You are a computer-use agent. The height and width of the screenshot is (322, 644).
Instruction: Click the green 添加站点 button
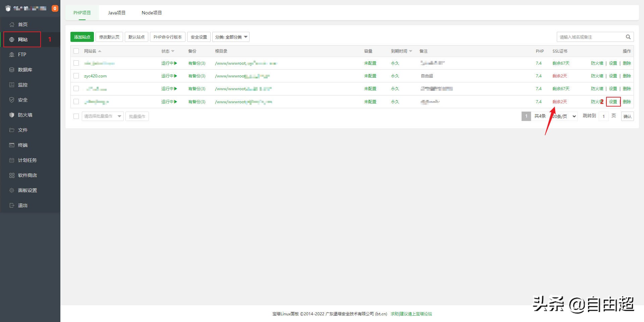coord(82,37)
